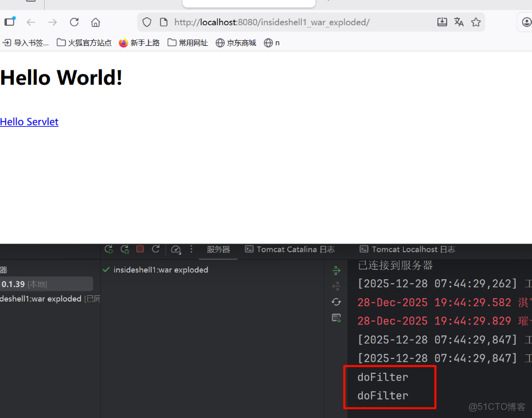This screenshot has width=532, height=418.
Task: Click the grey undeploy arrows icon
Action: tap(337, 286)
